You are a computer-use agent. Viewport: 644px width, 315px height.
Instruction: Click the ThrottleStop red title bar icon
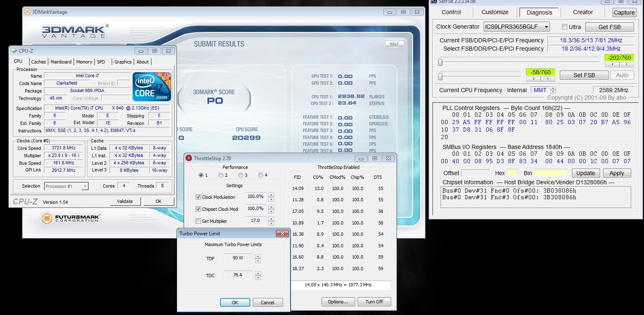pyautogui.click(x=189, y=158)
